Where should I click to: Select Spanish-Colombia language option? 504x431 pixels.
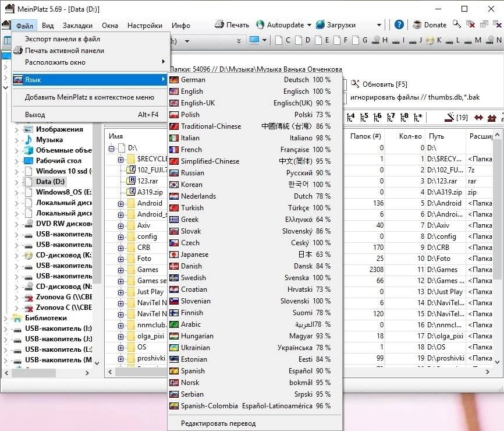pyautogui.click(x=255, y=406)
